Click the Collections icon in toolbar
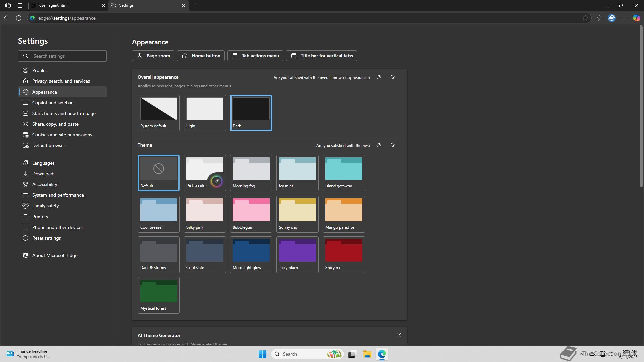The width and height of the screenshot is (644, 362). [612, 18]
